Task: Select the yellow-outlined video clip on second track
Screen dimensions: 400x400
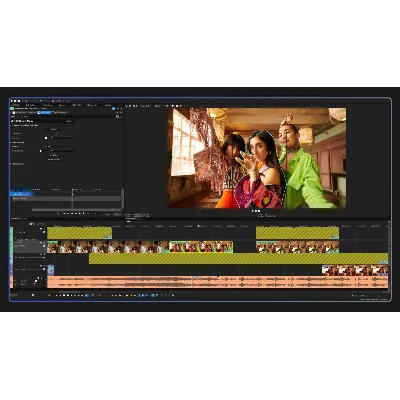Action: tap(201, 247)
